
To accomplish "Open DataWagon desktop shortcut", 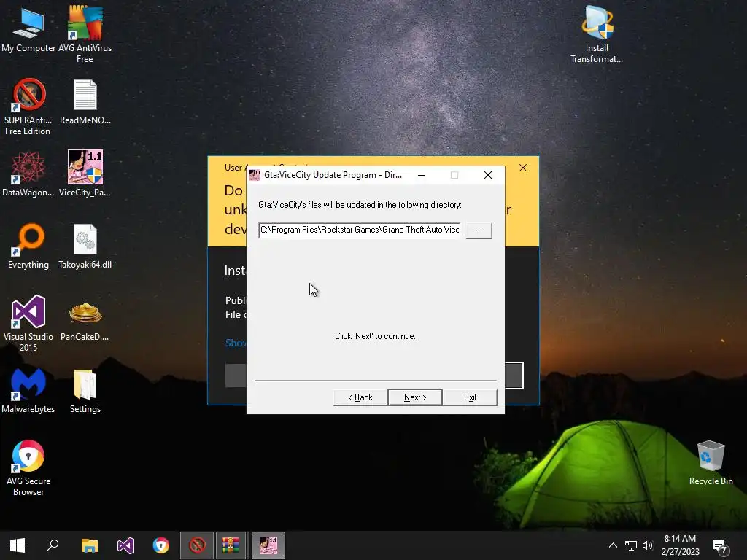I will 28,174.
